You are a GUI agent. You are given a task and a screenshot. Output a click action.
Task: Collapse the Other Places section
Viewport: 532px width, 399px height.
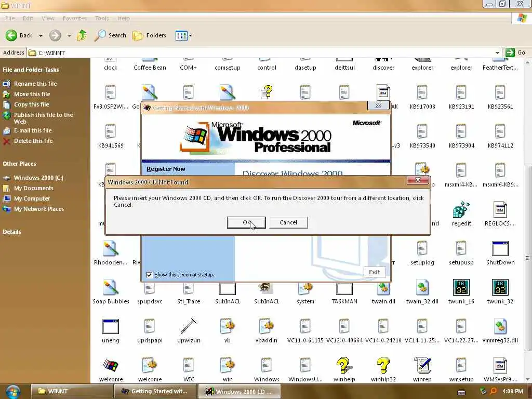pyautogui.click(x=19, y=164)
